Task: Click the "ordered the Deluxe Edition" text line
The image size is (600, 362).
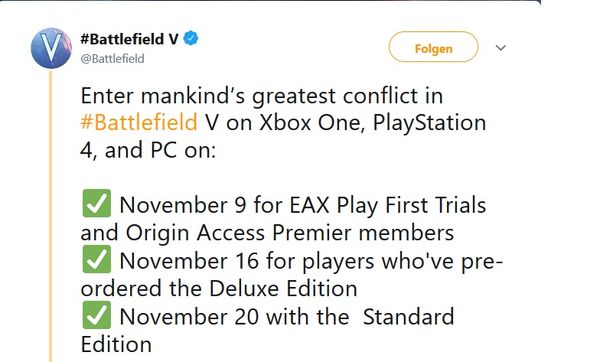Action: (x=219, y=288)
